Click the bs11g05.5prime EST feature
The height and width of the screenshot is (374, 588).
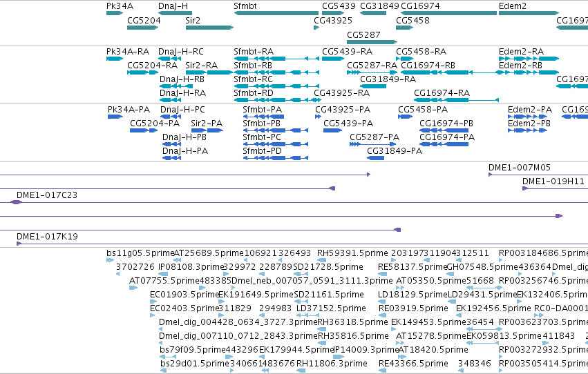[111, 260]
